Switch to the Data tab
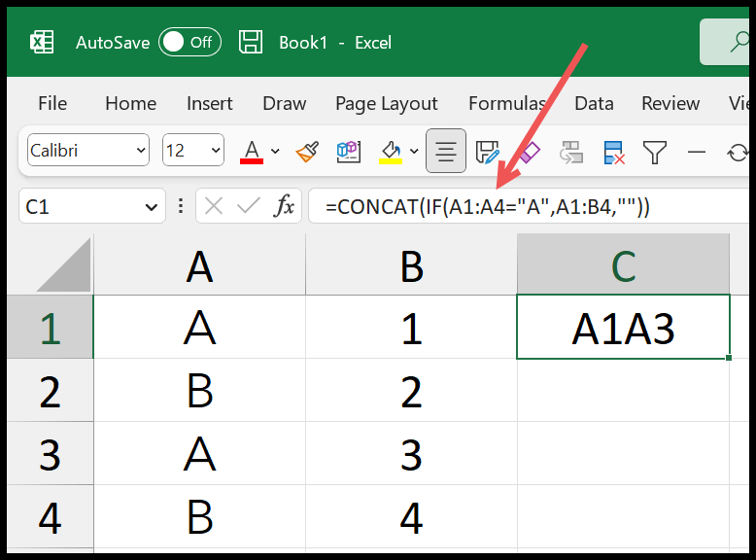The height and width of the screenshot is (560, 756). pyautogui.click(x=594, y=103)
